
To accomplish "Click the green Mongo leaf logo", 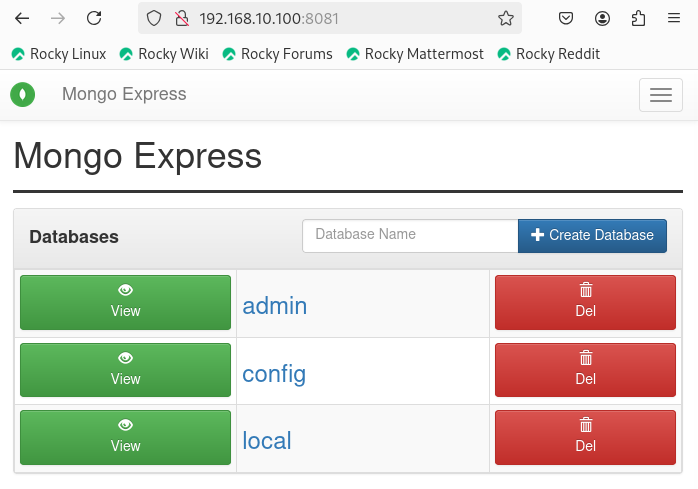I will pos(23,94).
